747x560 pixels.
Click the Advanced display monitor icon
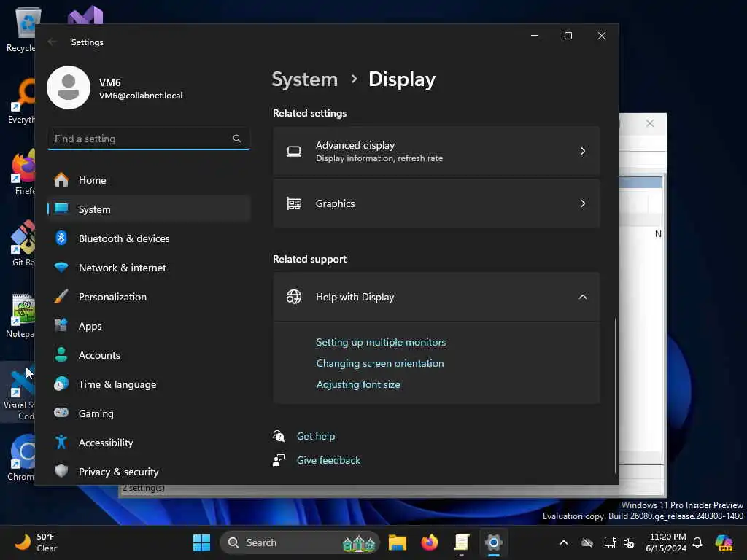[x=294, y=152]
